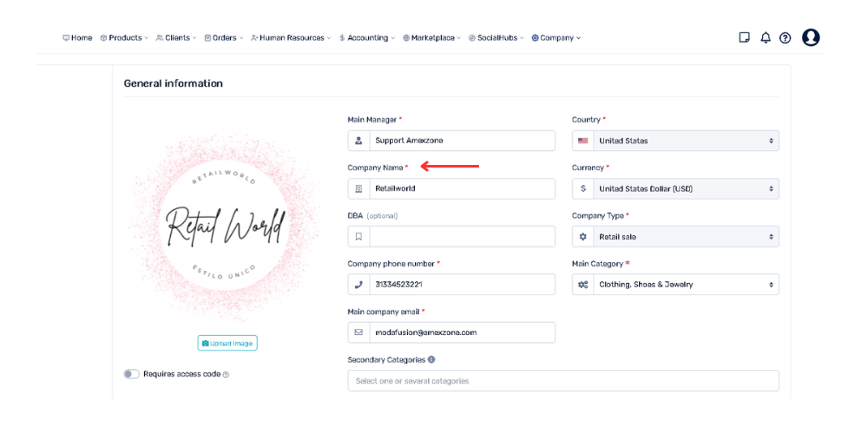Open the Main Category dropdown

click(x=675, y=285)
